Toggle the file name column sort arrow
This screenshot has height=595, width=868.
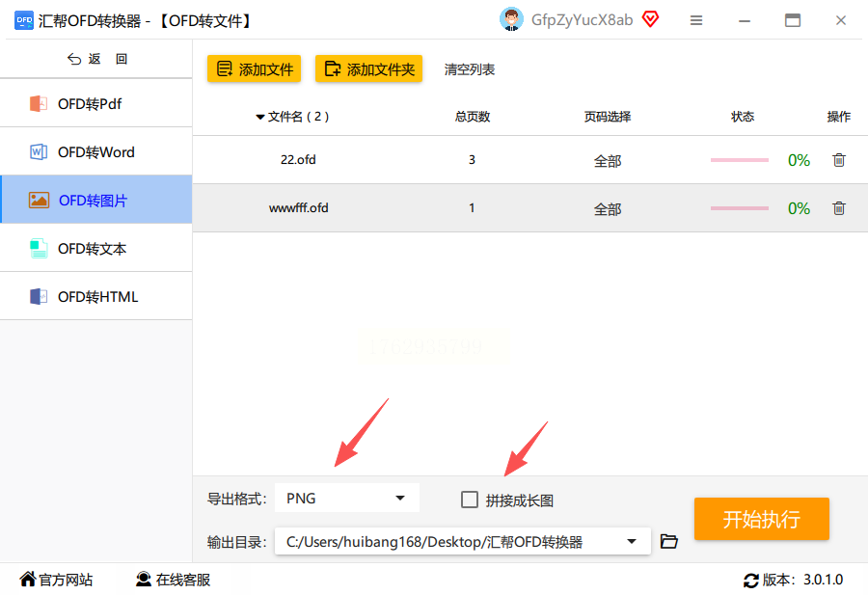259,118
